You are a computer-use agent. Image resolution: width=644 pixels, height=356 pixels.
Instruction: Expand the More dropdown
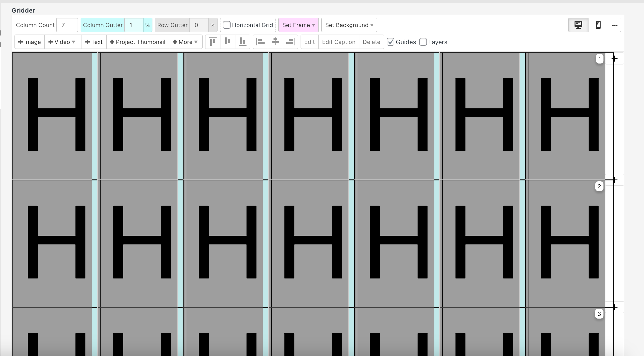click(185, 42)
